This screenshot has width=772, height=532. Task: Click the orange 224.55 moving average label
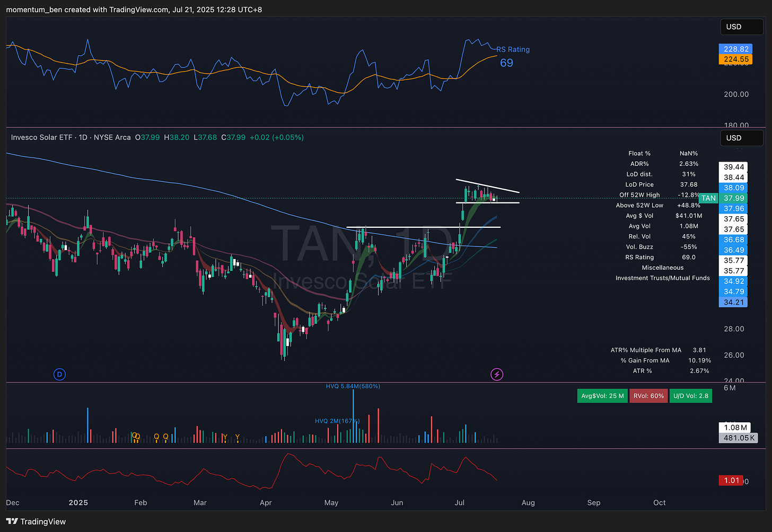tap(736, 59)
